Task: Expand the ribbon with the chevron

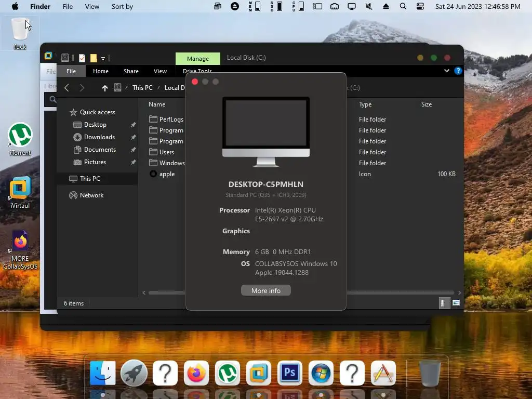Action: (x=446, y=71)
